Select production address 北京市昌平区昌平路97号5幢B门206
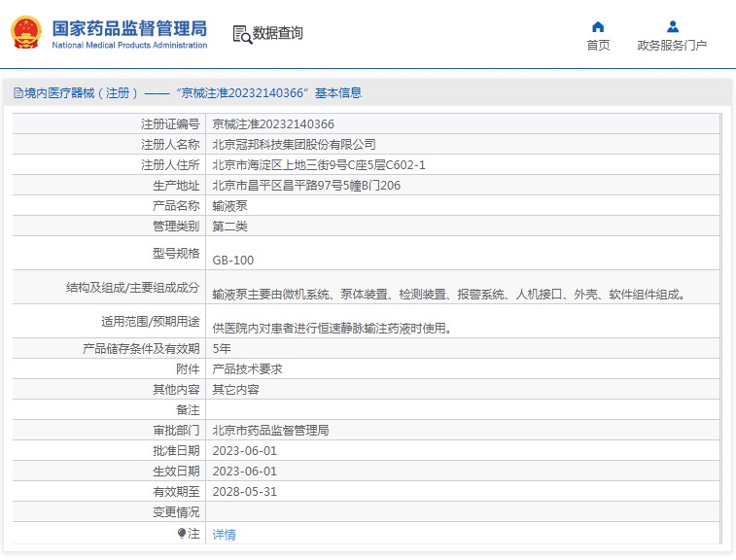Image resolution: width=736 pixels, height=560 pixels. point(306,186)
